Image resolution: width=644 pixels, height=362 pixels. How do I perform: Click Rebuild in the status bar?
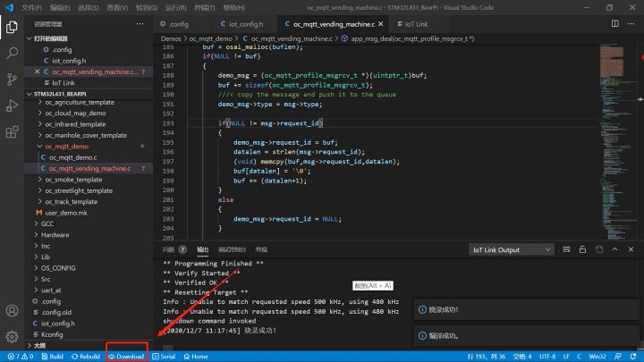pos(86,357)
